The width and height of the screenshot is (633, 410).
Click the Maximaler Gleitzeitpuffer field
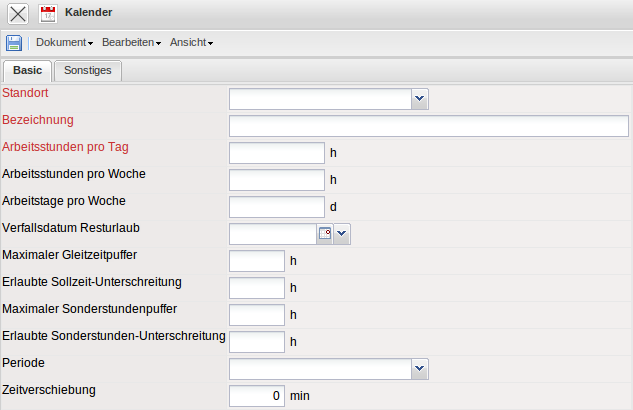pos(257,260)
